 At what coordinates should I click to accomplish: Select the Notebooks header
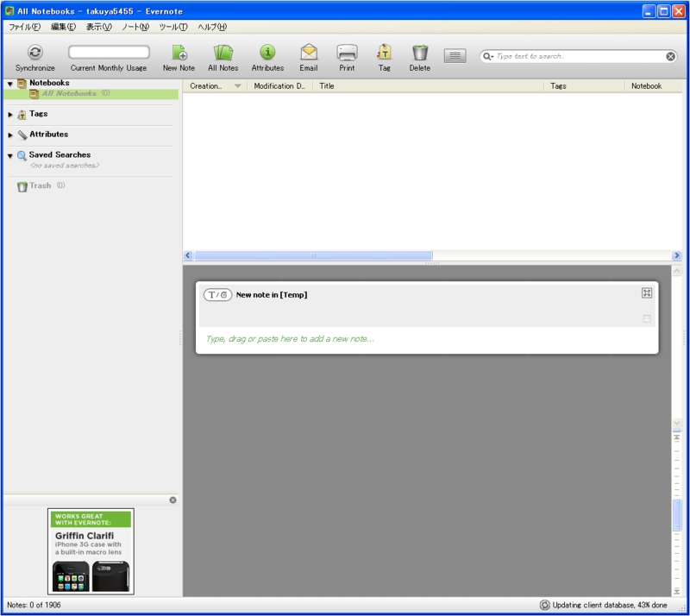click(49, 83)
